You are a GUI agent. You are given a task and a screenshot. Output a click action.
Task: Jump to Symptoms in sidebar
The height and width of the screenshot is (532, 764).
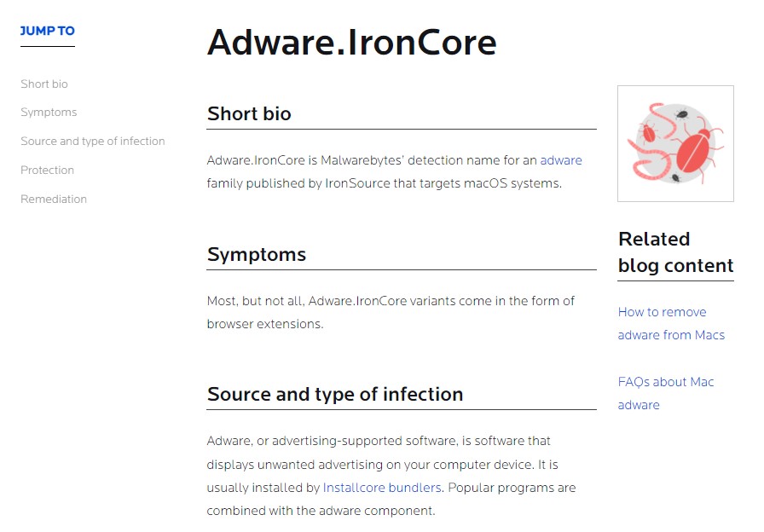pos(49,112)
